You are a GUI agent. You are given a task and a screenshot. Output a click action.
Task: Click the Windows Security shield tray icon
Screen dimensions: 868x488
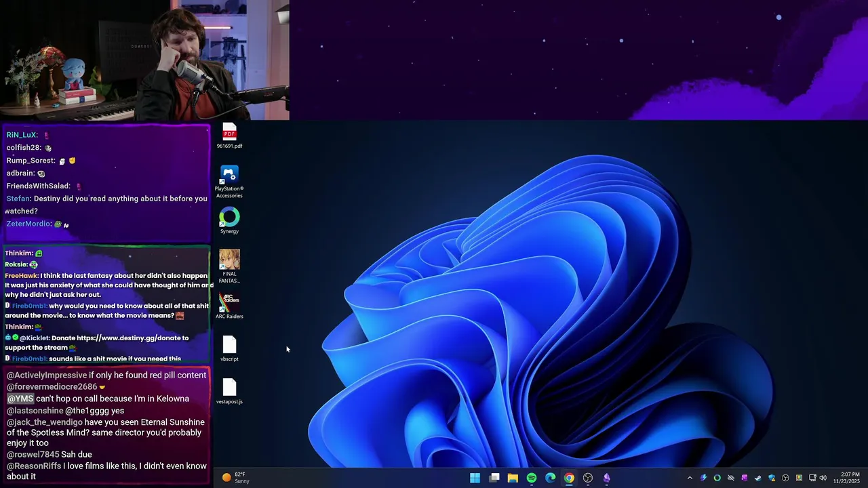point(772,478)
